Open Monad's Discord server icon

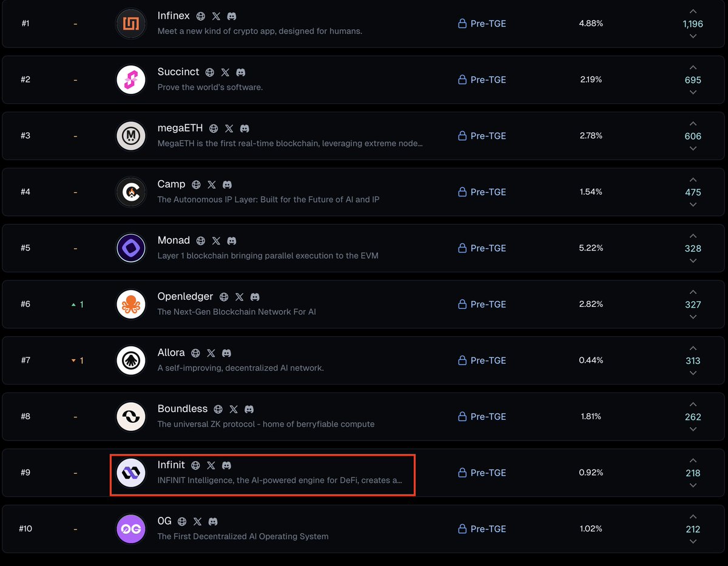click(232, 241)
